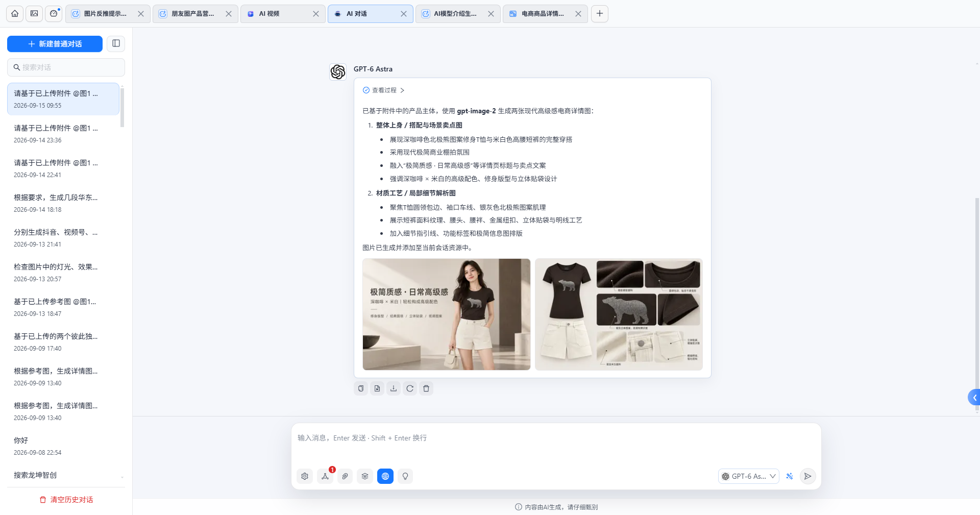Viewport: 980px width, 515px height.
Task: Close the 图片反推提示 tab
Action: (x=141, y=14)
